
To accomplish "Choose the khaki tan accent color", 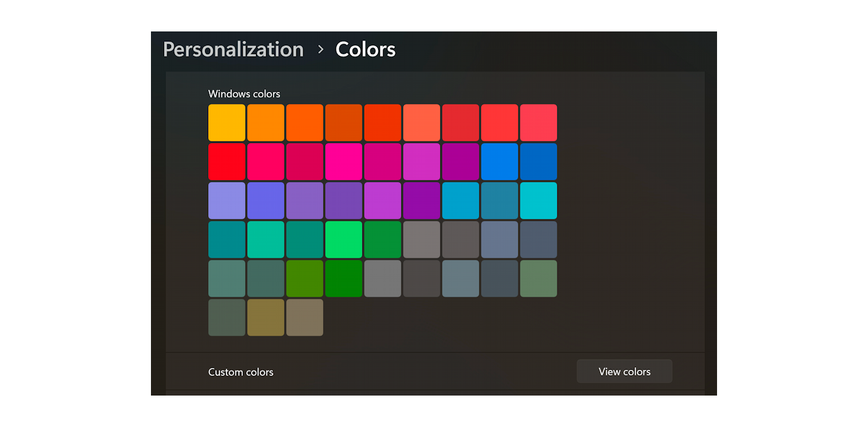I will click(304, 317).
